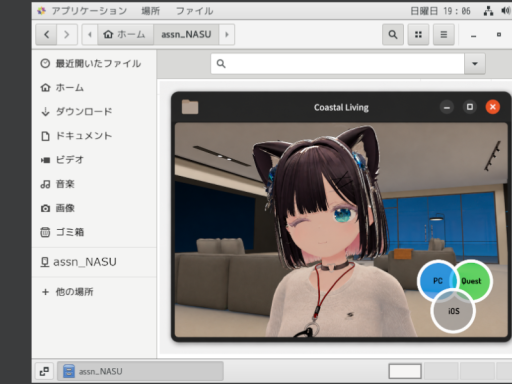Click the folder icon in Coastal Living titlebar
Image resolution: width=512 pixels, height=384 pixels.
(x=190, y=107)
